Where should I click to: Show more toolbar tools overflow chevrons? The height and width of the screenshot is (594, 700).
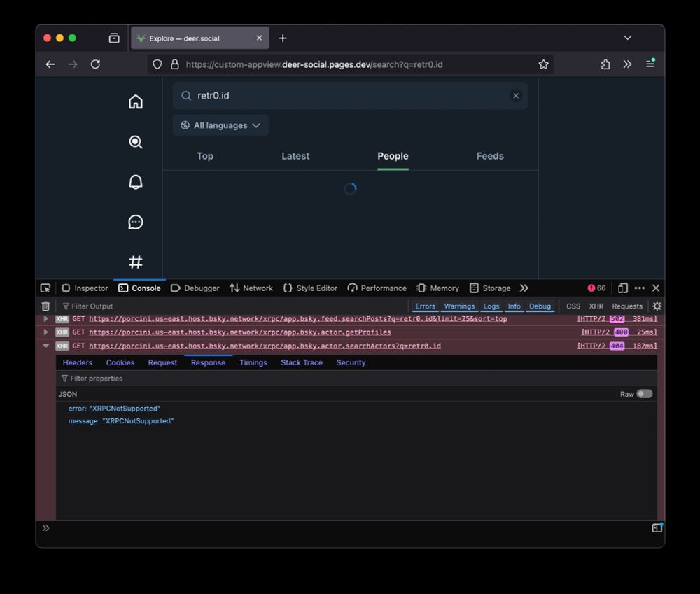coord(628,64)
